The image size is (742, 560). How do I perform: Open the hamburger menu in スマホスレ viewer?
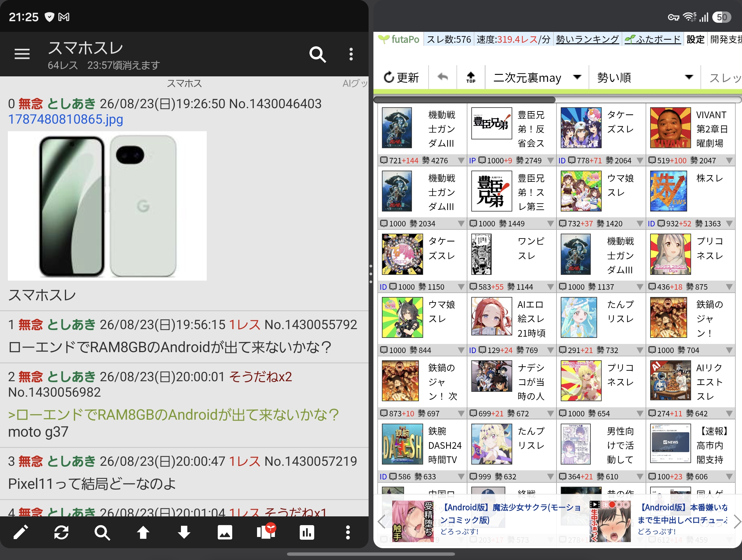22,54
